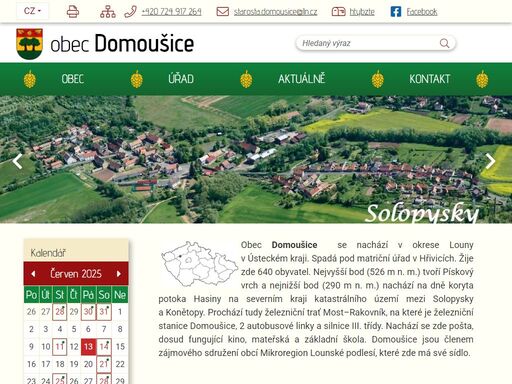Call the +420 724 917 264 link

click(171, 12)
